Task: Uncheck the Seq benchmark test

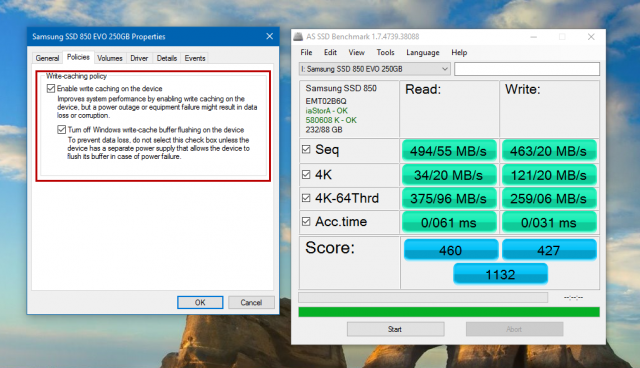Action: (x=306, y=149)
